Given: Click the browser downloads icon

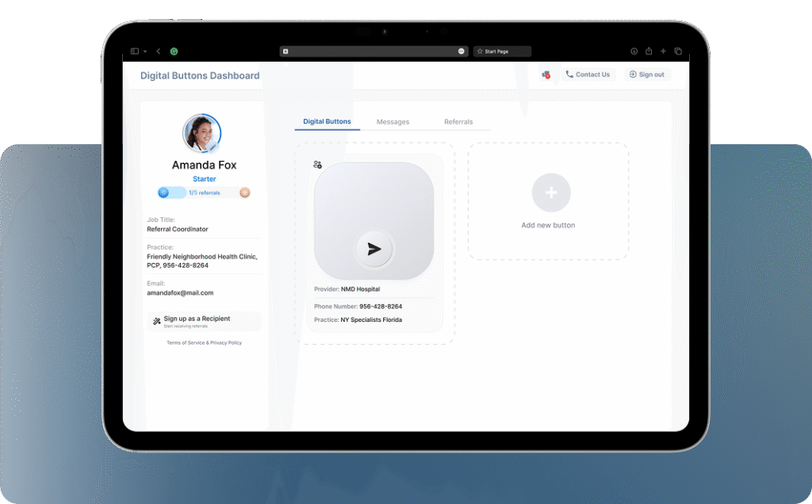Looking at the screenshot, I should click(634, 52).
